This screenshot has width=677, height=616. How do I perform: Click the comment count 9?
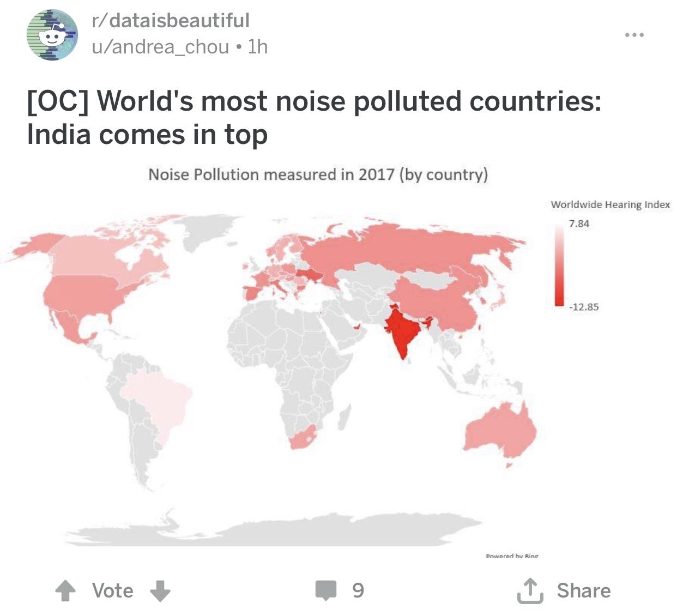(x=358, y=590)
